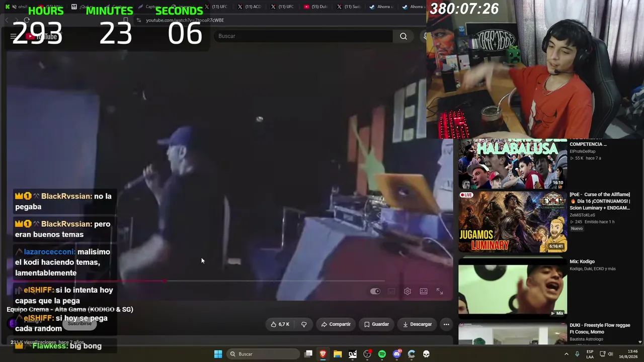
Task: Click the YouTube search magnifier button
Action: [404, 36]
